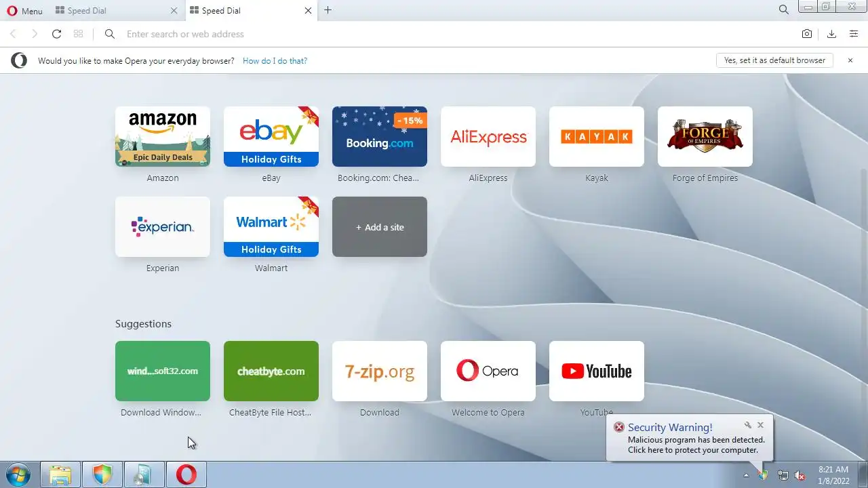
Task: Open the shield security program in taskbar
Action: pyautogui.click(x=102, y=474)
